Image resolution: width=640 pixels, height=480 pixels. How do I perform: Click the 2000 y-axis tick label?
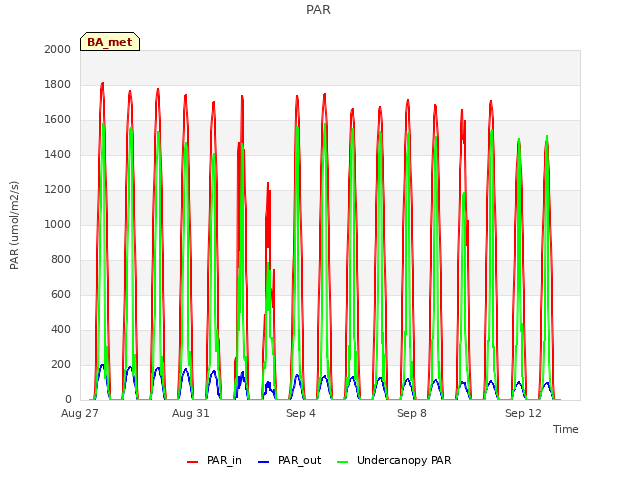point(58,49)
